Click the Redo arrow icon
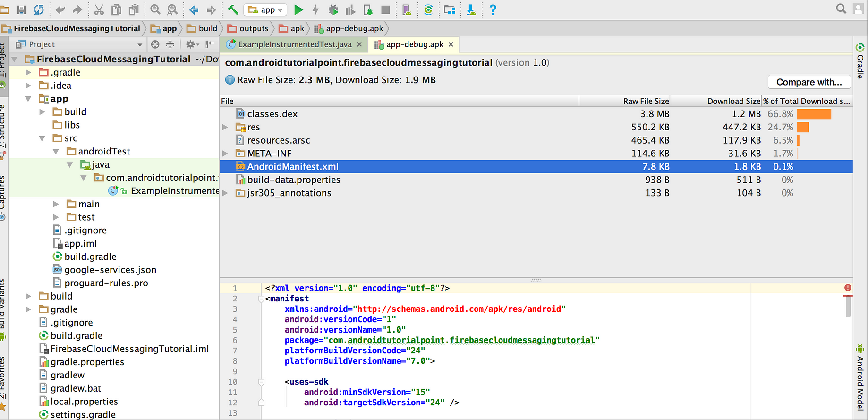This screenshot has height=420, width=868. [x=77, y=9]
